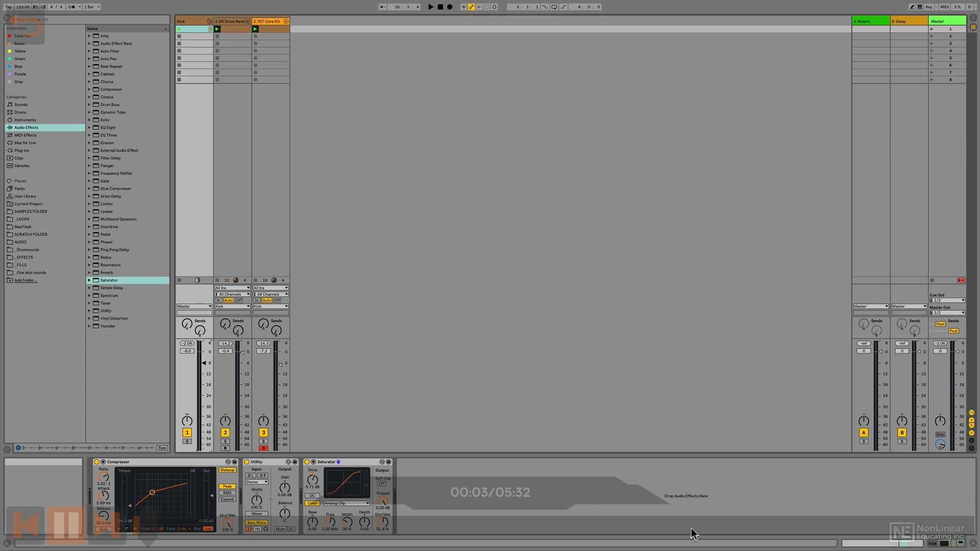Toggle the computer MIDI keyboard icon

pos(919,7)
